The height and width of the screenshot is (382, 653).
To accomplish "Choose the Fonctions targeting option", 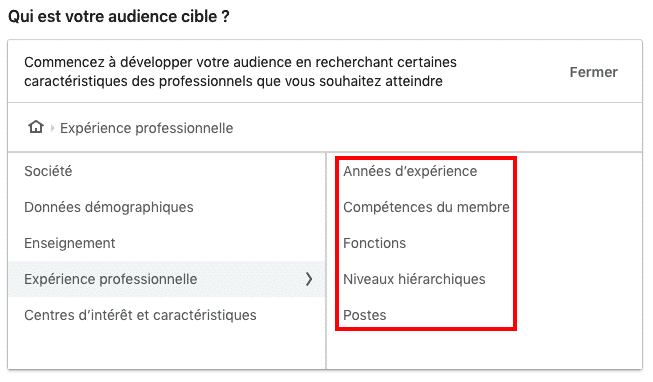I will pos(374,243).
